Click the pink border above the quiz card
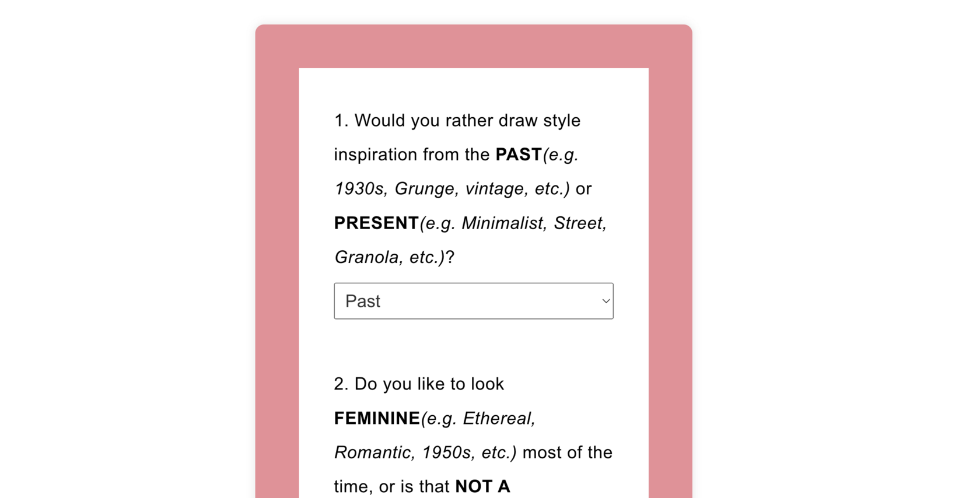Viewport: 980px width, 498px height. (x=473, y=47)
